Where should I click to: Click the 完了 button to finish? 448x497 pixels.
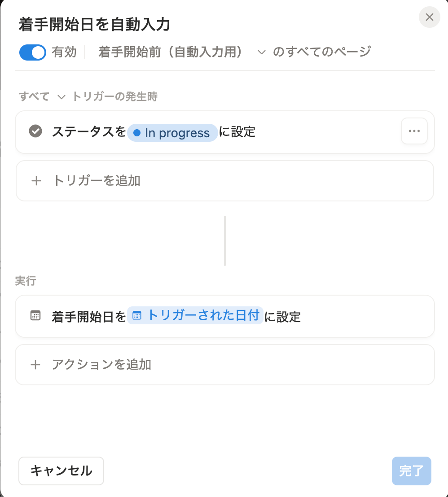point(411,471)
